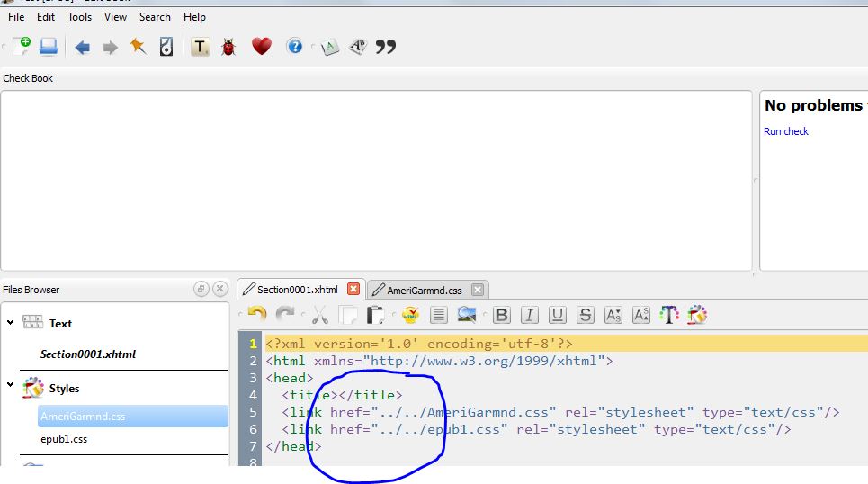This screenshot has width=868, height=484.
Task: Click the table of contents editor icon
Action: coord(166,47)
